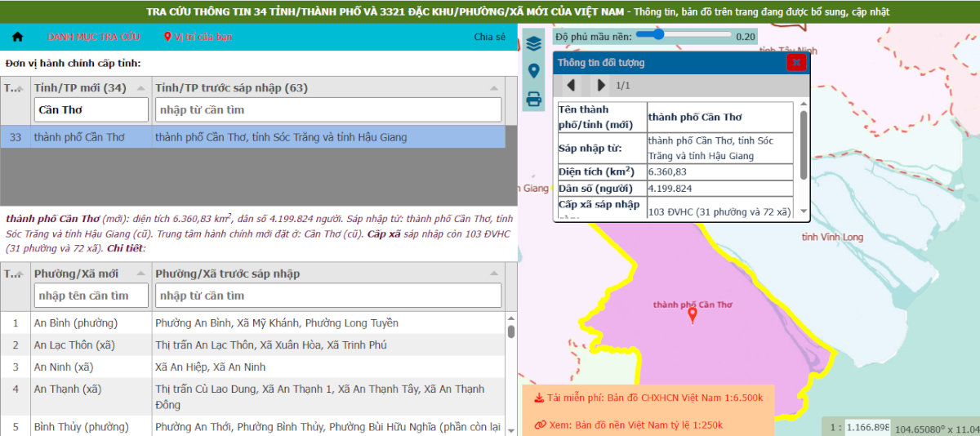Image resolution: width=980 pixels, height=436 pixels.
Task: Open DANH MỤC TRA CỨU menu
Action: tap(94, 38)
